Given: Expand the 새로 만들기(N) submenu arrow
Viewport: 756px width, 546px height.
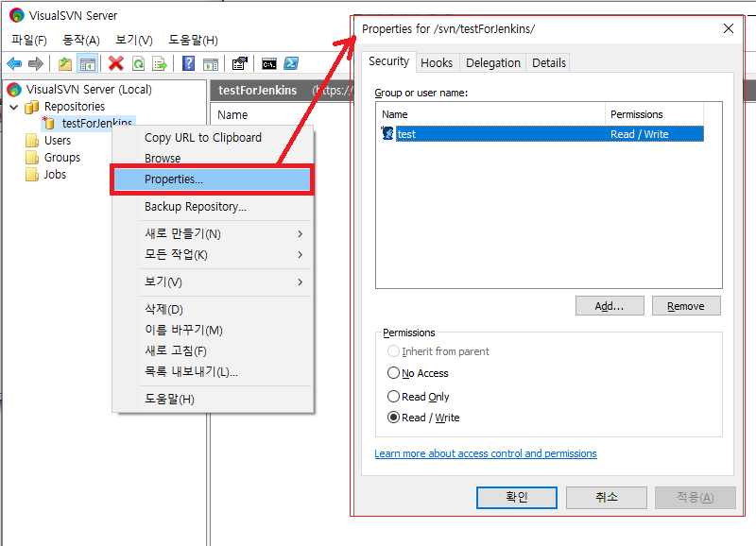Looking at the screenshot, I should [x=300, y=233].
